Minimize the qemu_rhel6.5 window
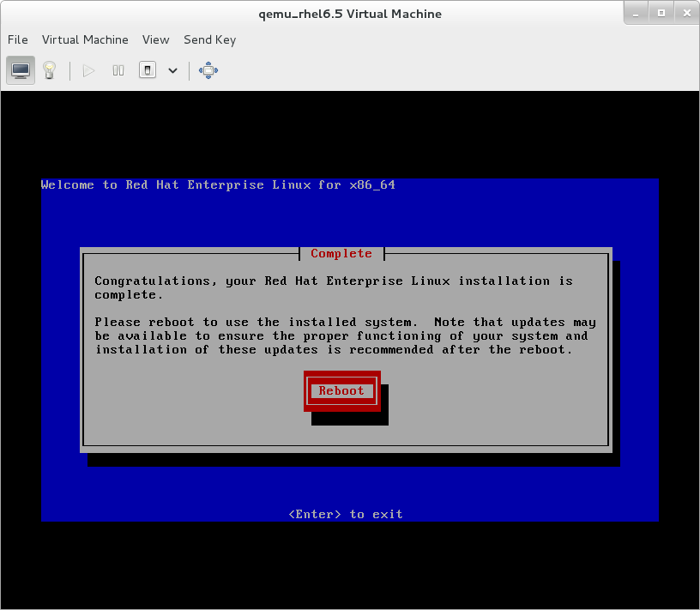Viewport: 700px width, 610px height. (636, 14)
